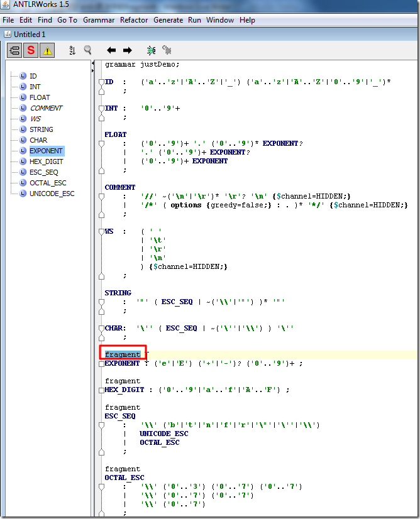
Task: Click the lexer icon beside EXPONENT
Action: [x=23, y=151]
